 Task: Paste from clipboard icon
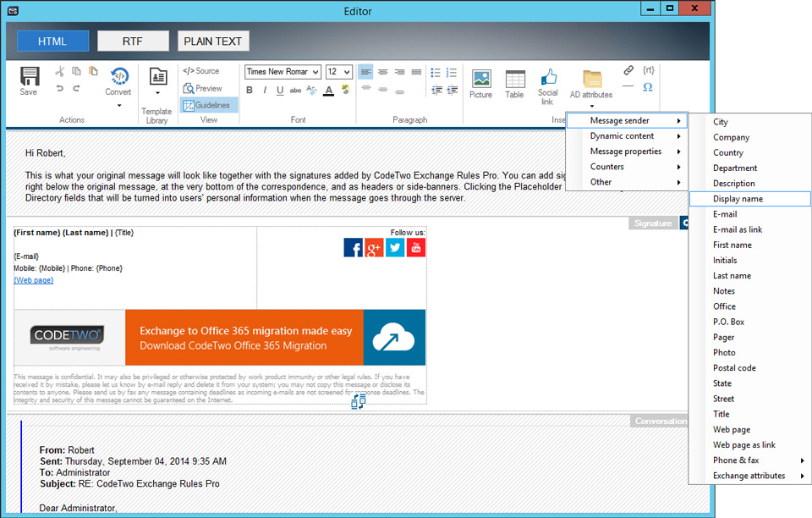(93, 71)
